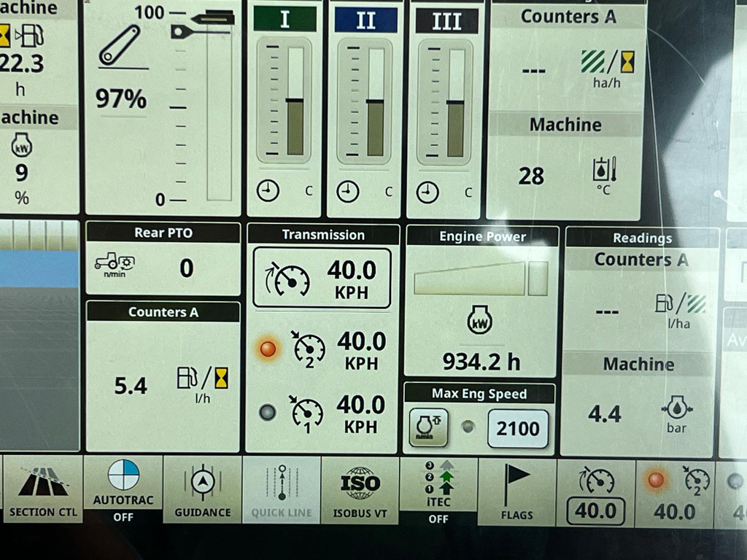Viewport: 747px width, 560px height.
Task: Tap the Counters A fuel rate l/h icon
Action: 202,379
